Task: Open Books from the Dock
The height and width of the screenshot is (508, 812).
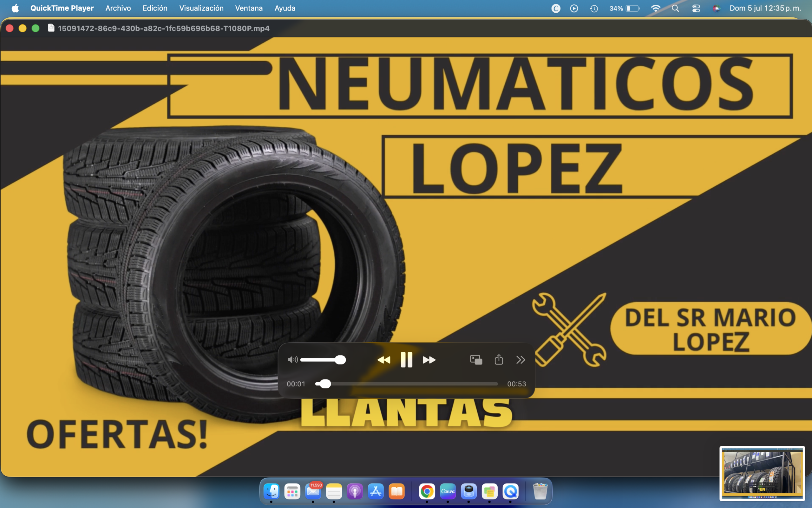Action: pos(396,491)
